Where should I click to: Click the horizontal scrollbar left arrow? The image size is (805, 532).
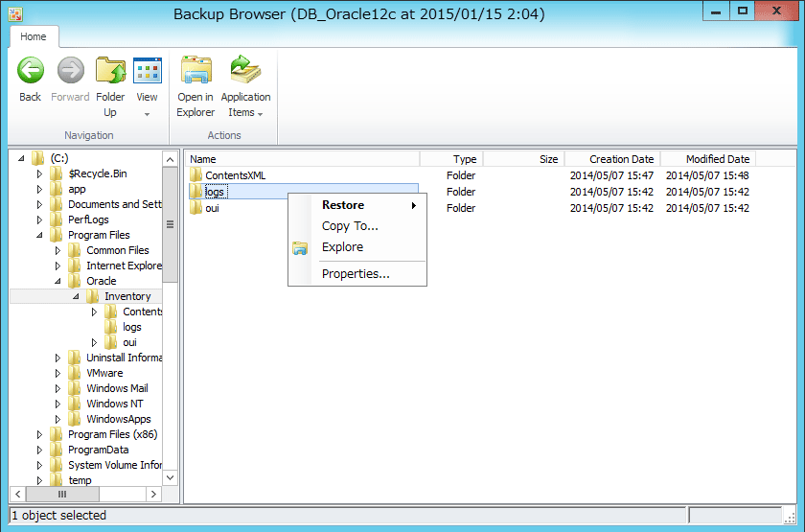point(18,494)
